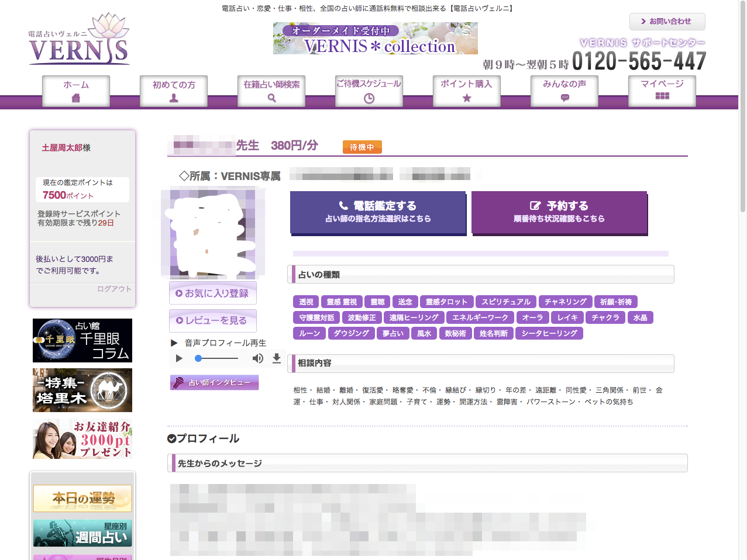Select the スピリチュアル tag
The image size is (747, 560).
506,302
